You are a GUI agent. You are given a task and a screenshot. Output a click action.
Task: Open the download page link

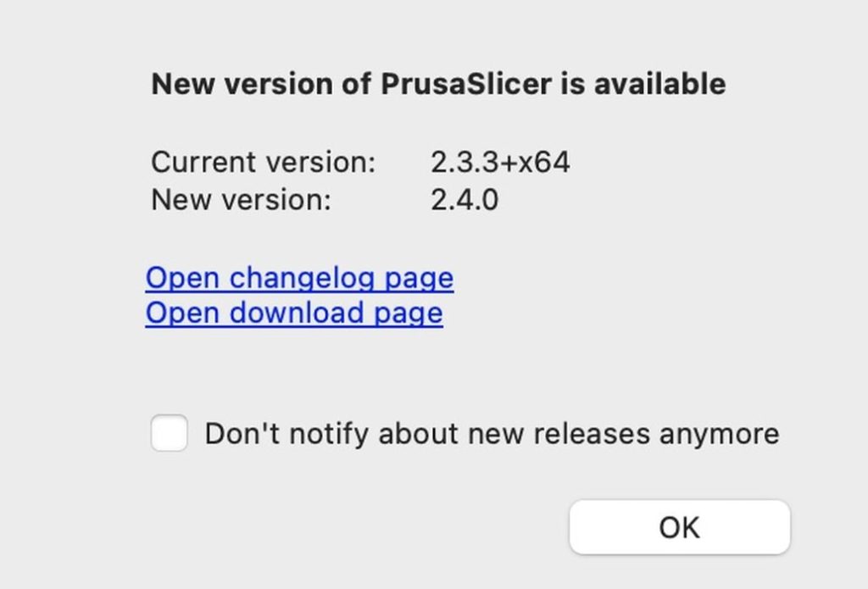pyautogui.click(x=293, y=313)
